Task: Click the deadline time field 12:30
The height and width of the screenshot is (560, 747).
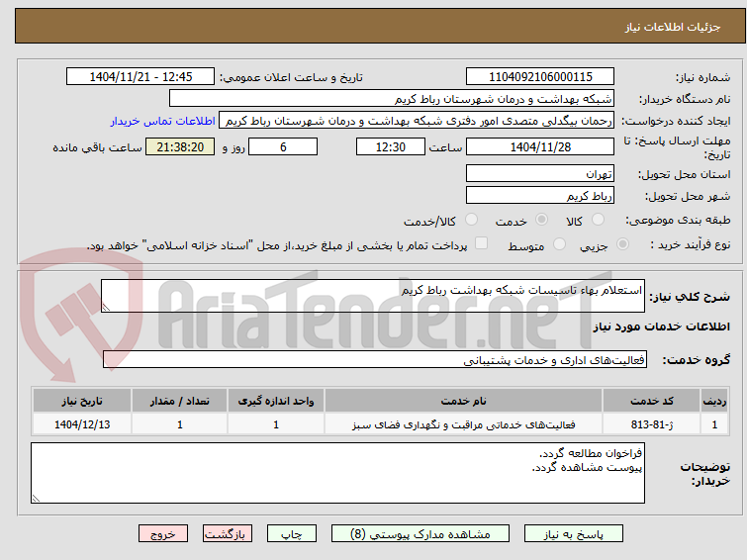Action: point(391,146)
